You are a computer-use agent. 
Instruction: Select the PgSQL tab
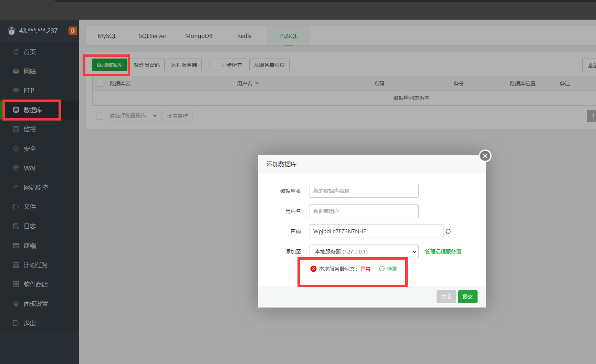tap(289, 36)
